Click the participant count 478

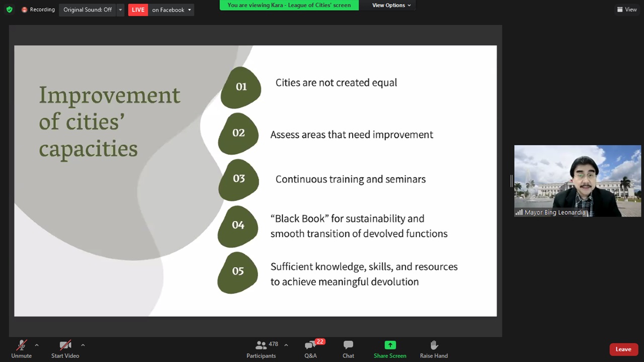pyautogui.click(x=273, y=344)
